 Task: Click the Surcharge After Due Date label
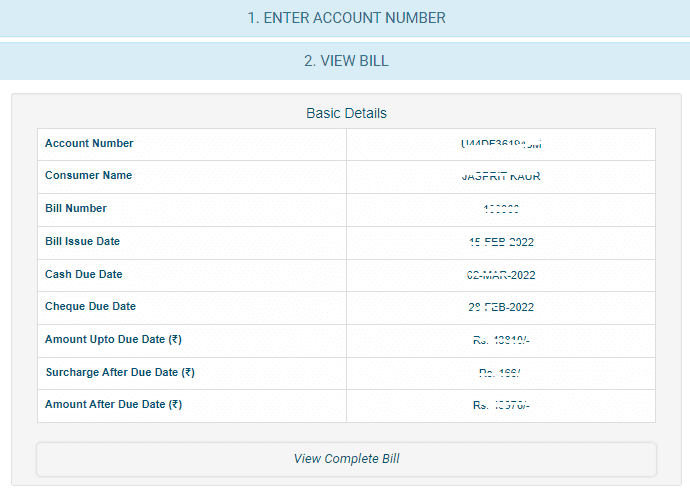click(119, 373)
